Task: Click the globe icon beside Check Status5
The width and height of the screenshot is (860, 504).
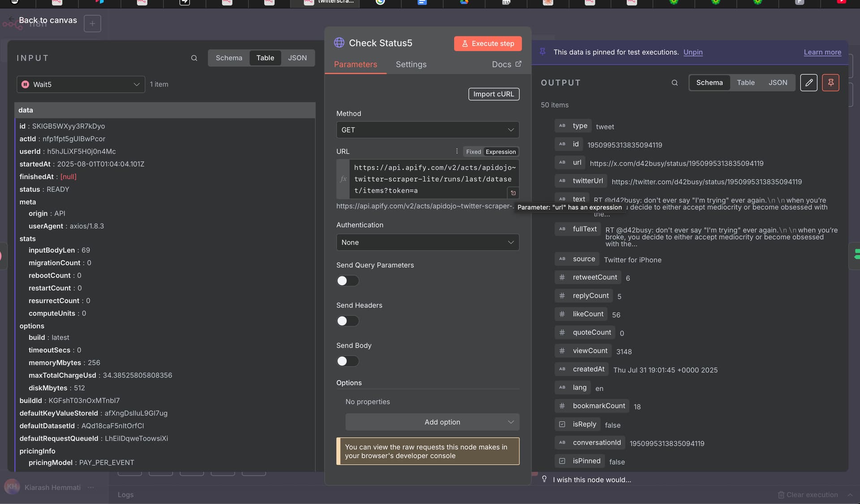Action: tap(339, 43)
